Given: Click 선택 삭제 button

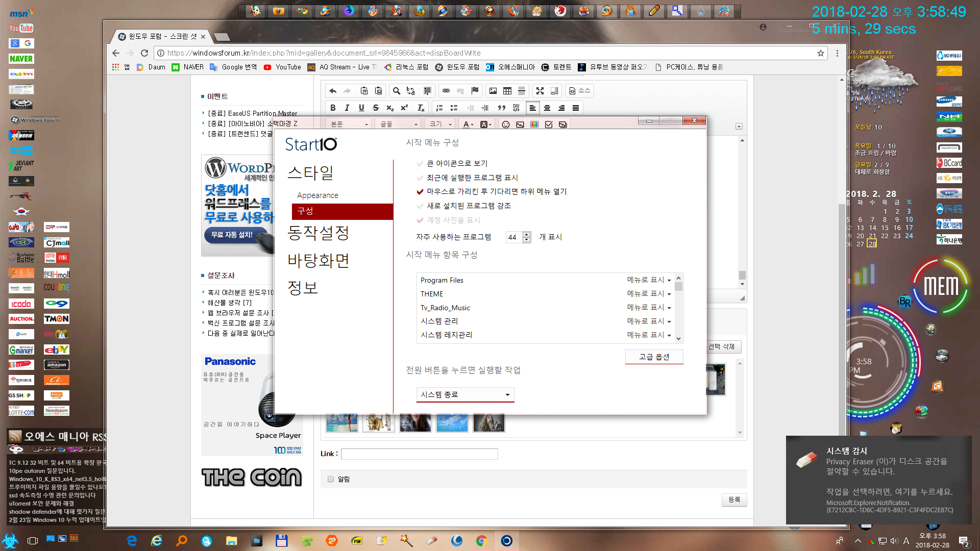Looking at the screenshot, I should (721, 347).
